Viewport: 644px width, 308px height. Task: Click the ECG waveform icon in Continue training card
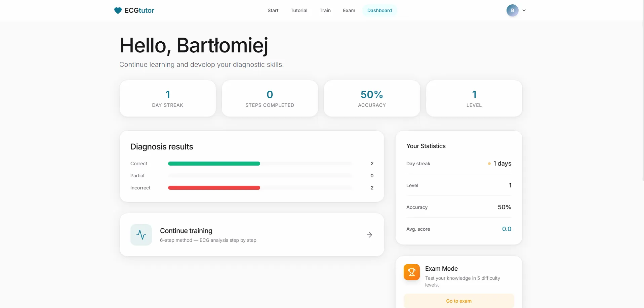(x=141, y=234)
